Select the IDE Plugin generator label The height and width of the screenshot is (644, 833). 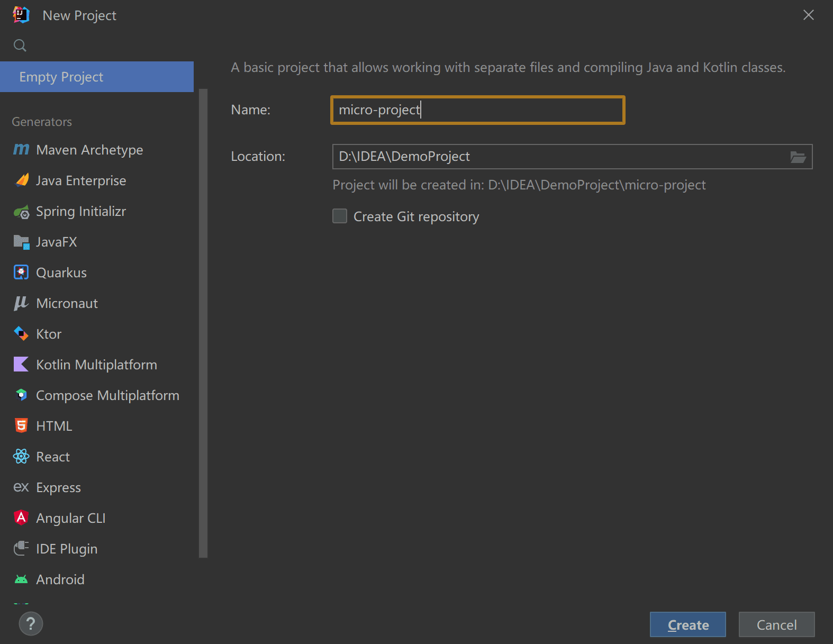coord(67,549)
